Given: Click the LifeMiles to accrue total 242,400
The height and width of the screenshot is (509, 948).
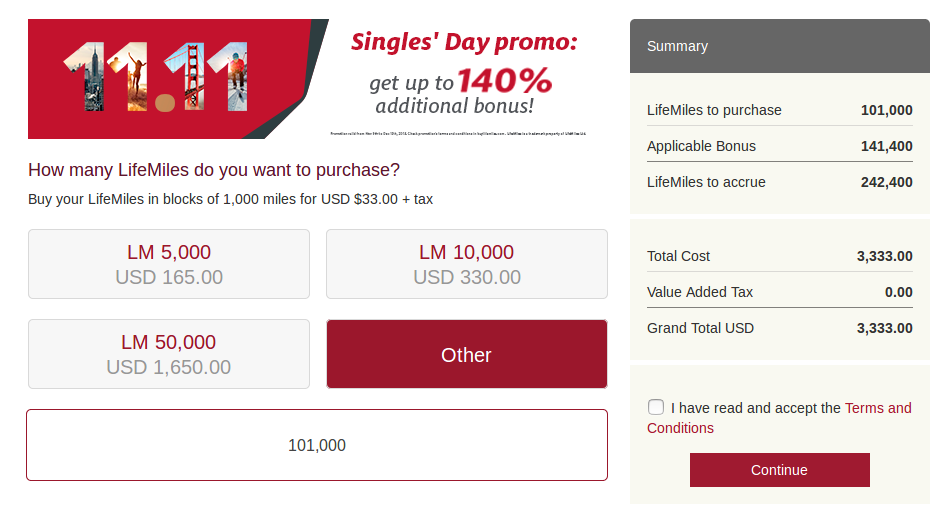Looking at the screenshot, I should (x=886, y=182).
